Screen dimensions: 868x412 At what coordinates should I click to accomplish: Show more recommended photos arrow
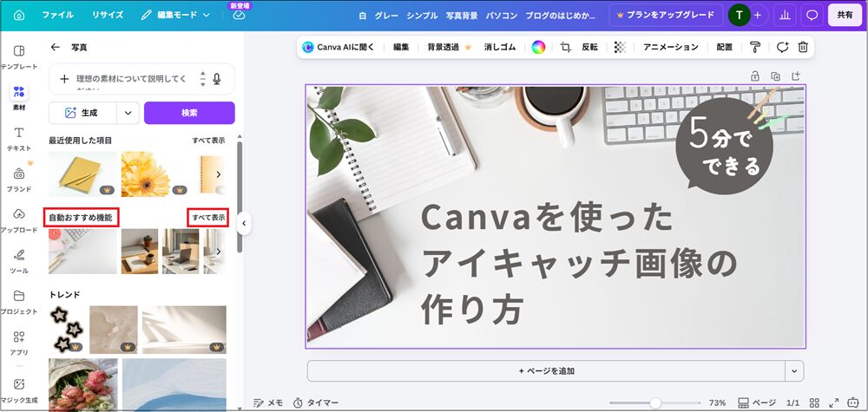(218, 252)
